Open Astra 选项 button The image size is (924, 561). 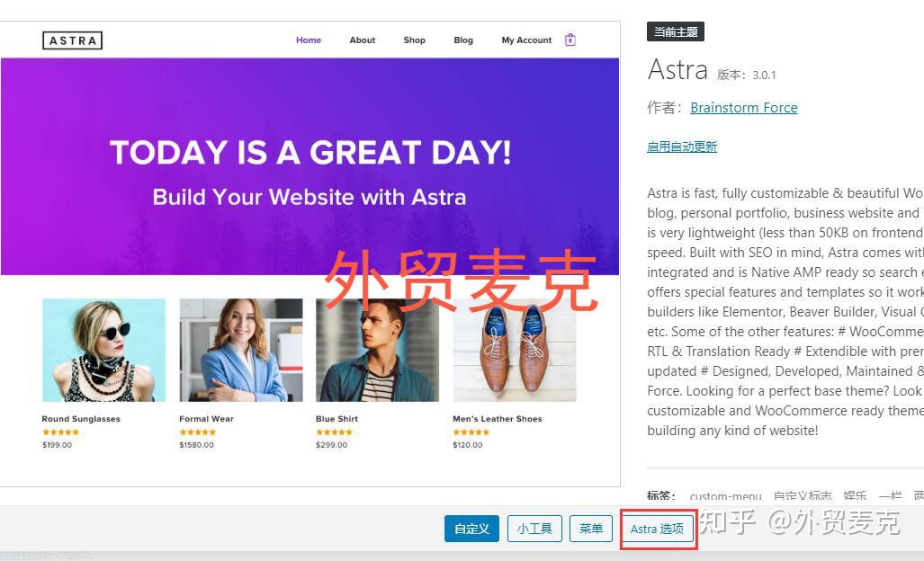click(657, 529)
